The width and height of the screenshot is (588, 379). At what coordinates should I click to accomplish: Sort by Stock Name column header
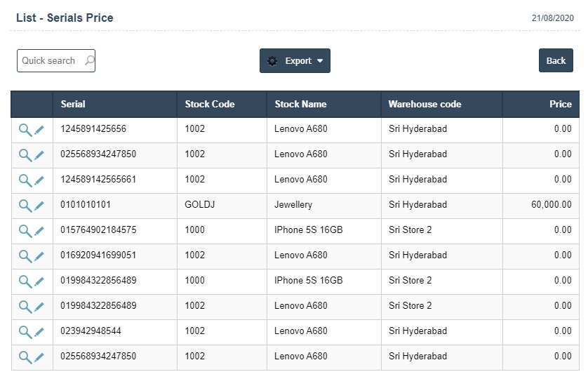pyautogui.click(x=300, y=104)
